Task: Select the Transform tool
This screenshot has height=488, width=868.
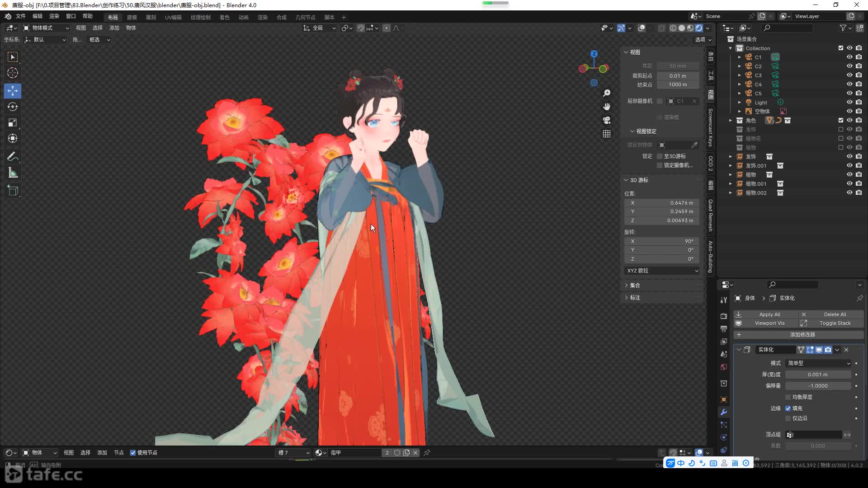Action: (13, 138)
